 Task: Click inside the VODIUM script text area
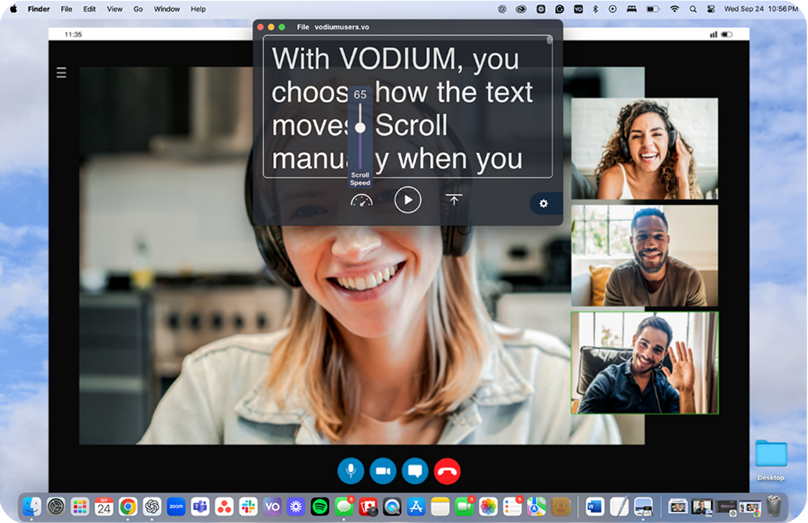tap(407, 107)
